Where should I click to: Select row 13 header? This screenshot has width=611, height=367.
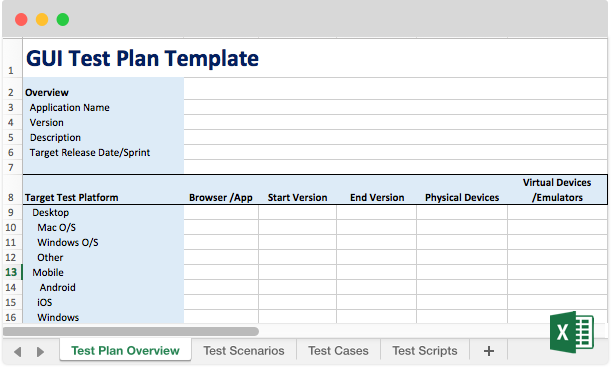(11, 272)
